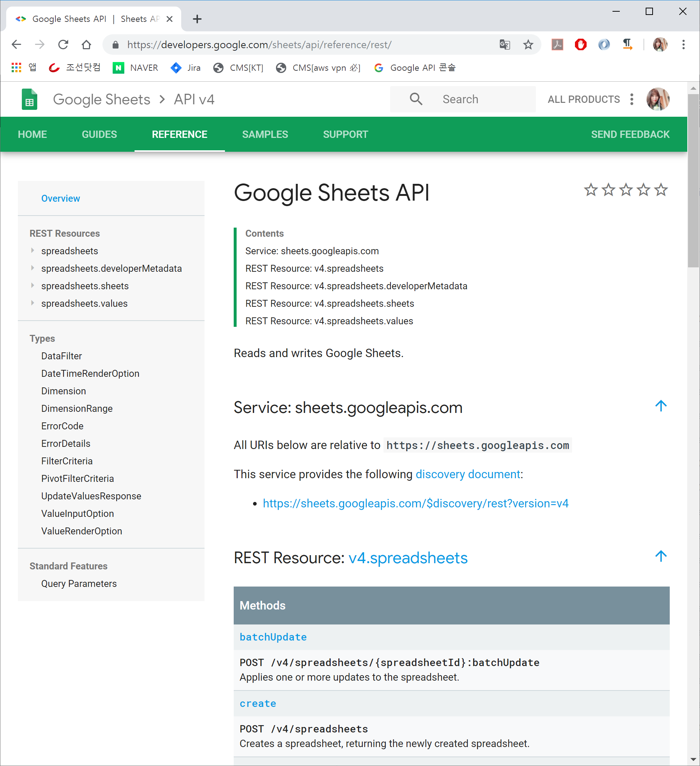The width and height of the screenshot is (700, 766).
Task: Bookmark this page with the star icon
Action: point(528,45)
